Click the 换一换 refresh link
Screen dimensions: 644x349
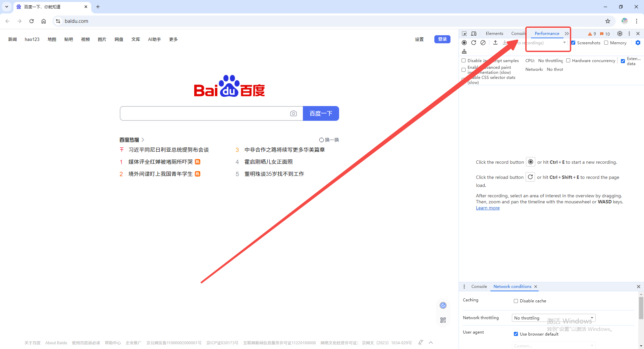pos(329,140)
